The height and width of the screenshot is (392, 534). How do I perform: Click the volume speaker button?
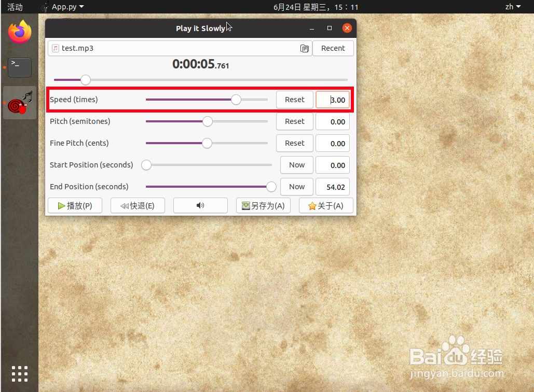[200, 205]
